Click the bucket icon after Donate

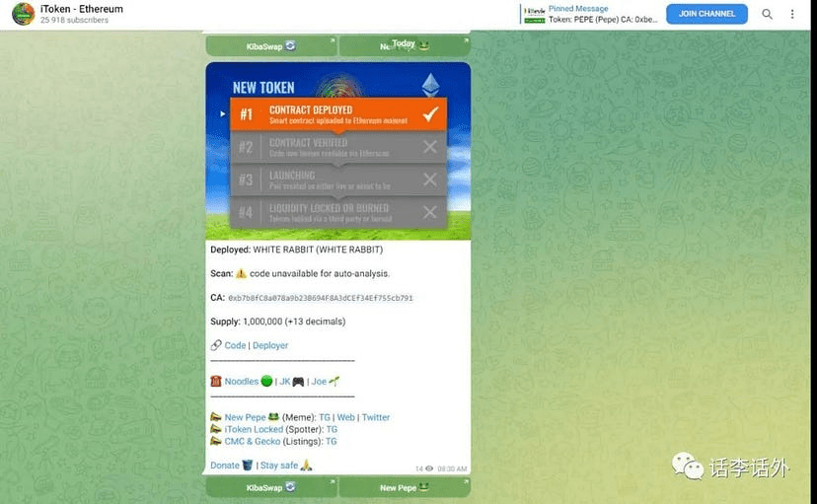[x=248, y=465]
